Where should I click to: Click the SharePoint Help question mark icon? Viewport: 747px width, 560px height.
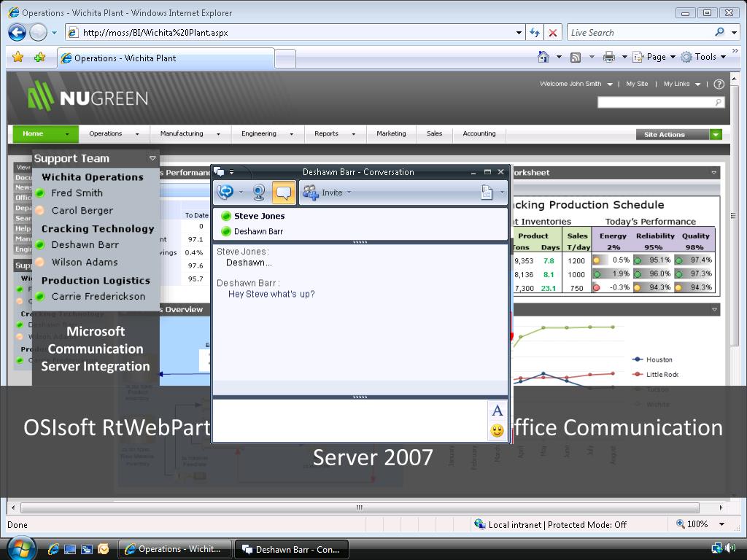[x=719, y=85]
